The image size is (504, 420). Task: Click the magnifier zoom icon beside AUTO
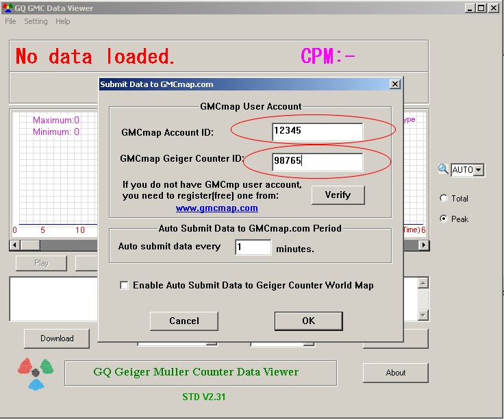[x=443, y=169]
